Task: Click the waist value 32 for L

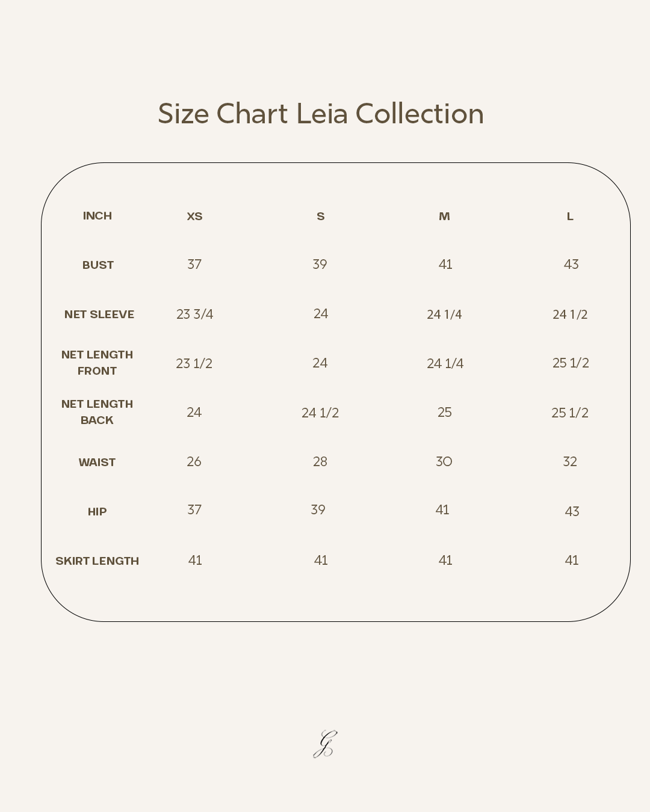Action: tap(570, 461)
